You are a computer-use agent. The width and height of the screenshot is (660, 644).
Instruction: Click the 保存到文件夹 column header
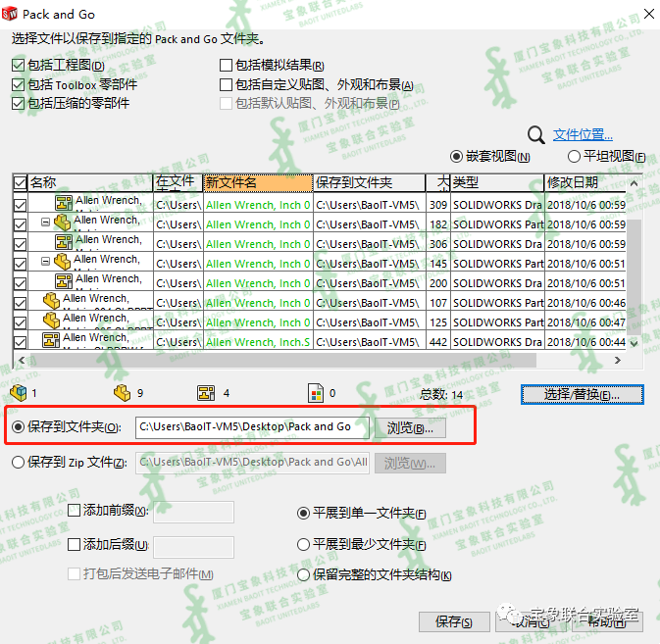pyautogui.click(x=369, y=182)
